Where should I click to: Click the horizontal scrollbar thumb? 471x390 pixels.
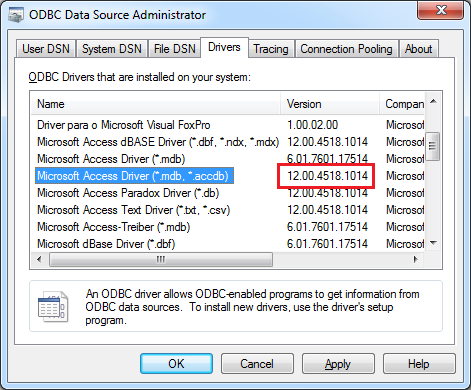tap(161, 259)
